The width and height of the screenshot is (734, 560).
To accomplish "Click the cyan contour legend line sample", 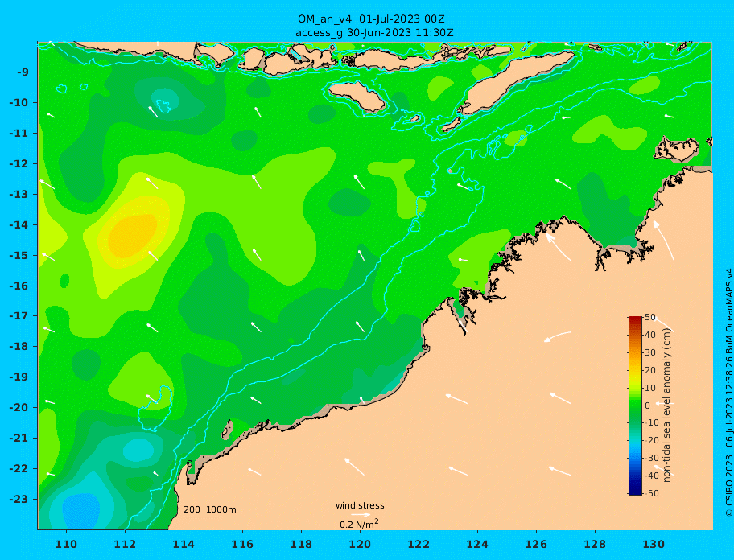I will click(x=201, y=517).
